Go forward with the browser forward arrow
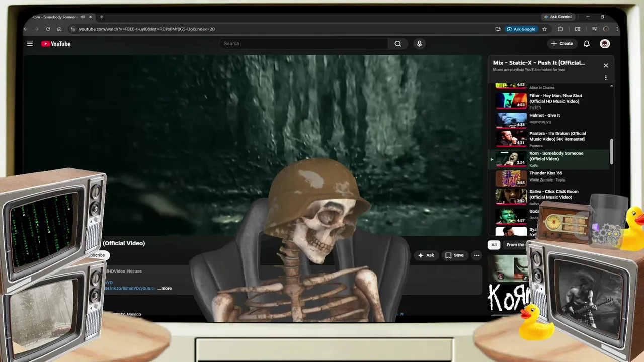 tap(37, 29)
